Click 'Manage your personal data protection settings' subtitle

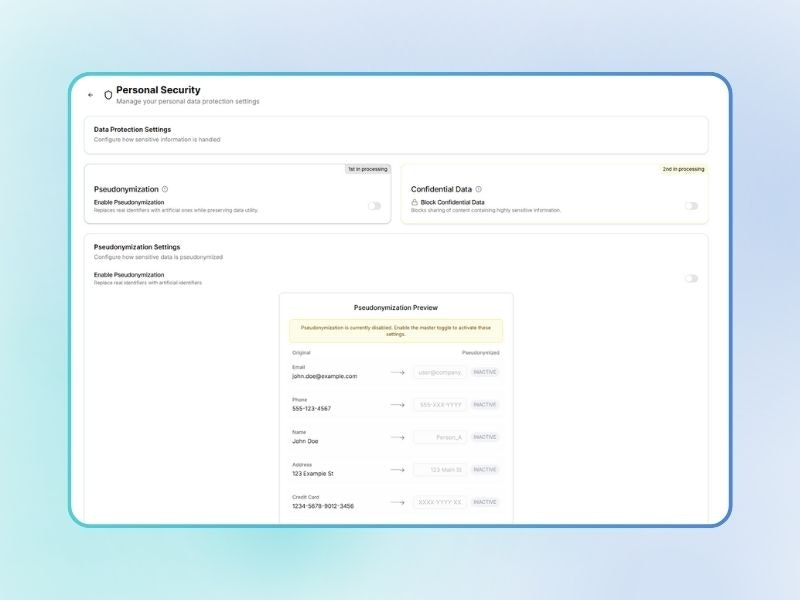coord(188,102)
